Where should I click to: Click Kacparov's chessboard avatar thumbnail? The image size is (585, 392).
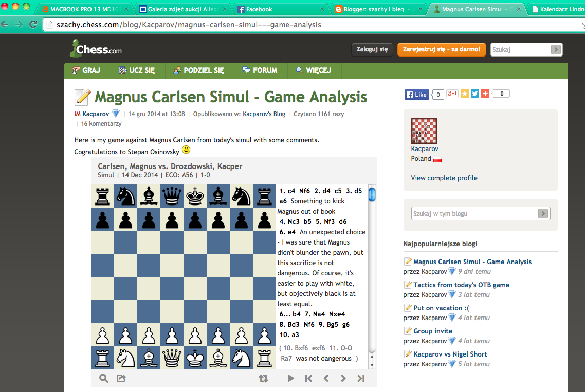click(424, 131)
